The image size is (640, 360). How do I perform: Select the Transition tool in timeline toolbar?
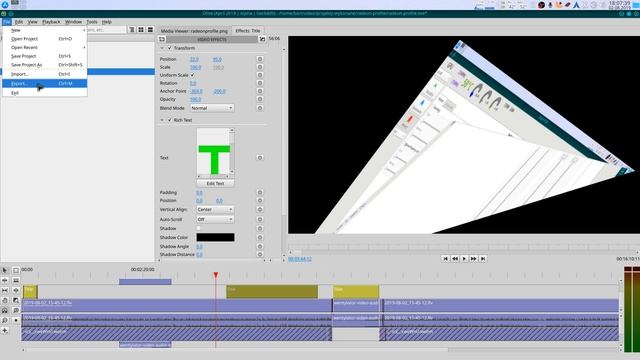[16, 300]
